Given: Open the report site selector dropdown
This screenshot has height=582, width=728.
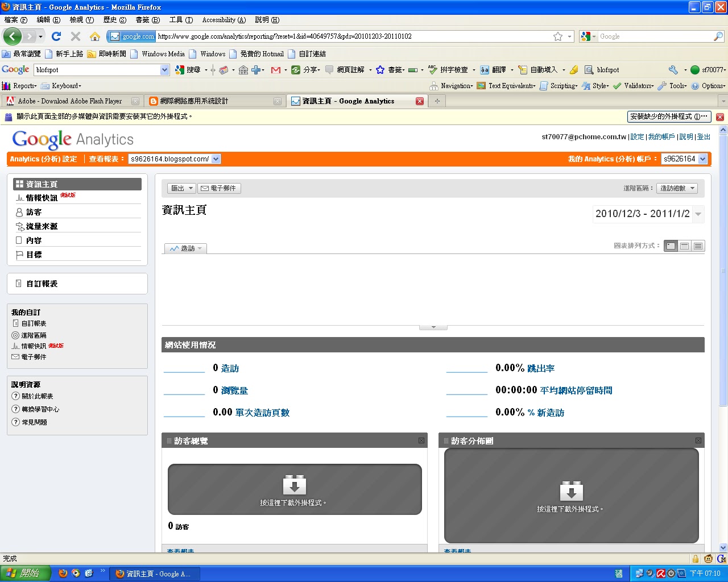Looking at the screenshot, I should tap(175, 159).
